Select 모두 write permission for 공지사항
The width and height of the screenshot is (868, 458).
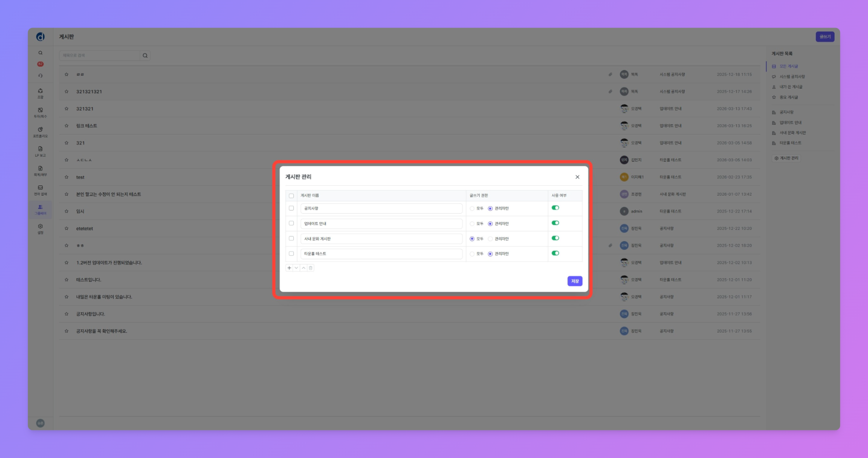[x=472, y=209]
